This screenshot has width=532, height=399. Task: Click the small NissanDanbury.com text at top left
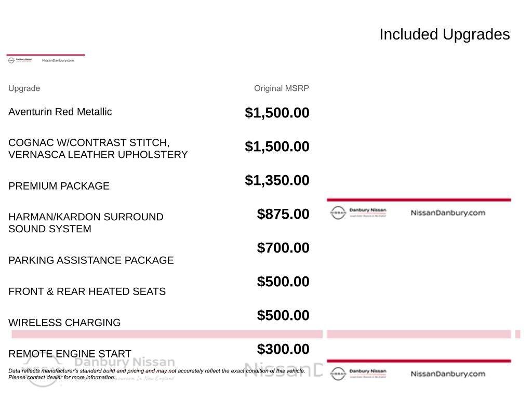coord(58,60)
